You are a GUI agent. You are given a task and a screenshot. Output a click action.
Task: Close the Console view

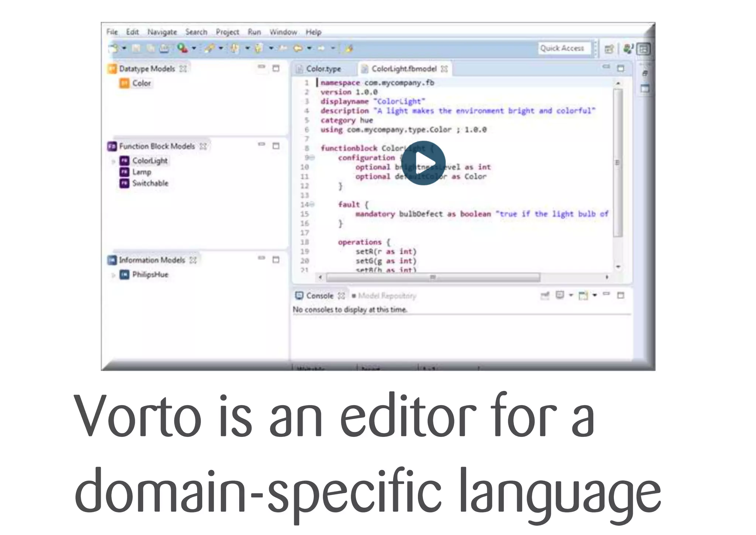[x=341, y=296]
